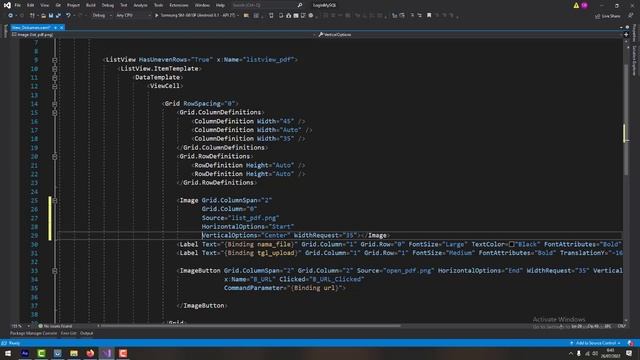Image resolution: width=640 pixels, height=360 pixels.
Task: Open the Package Manager Console tab
Action: (33, 333)
